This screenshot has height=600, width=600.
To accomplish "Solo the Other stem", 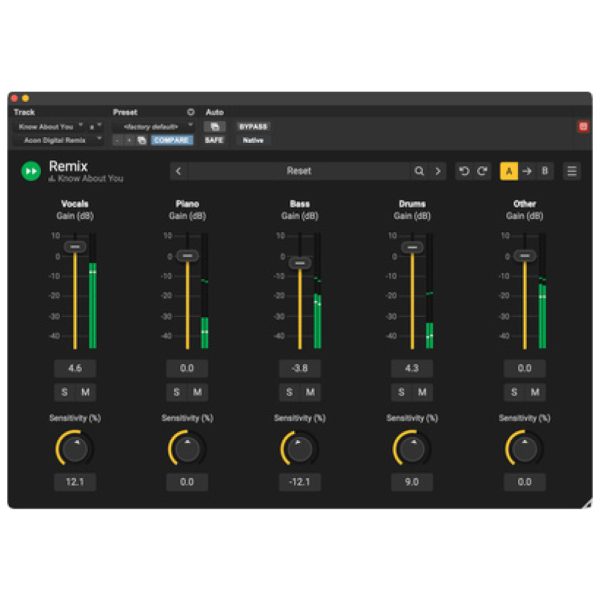I will [514, 392].
